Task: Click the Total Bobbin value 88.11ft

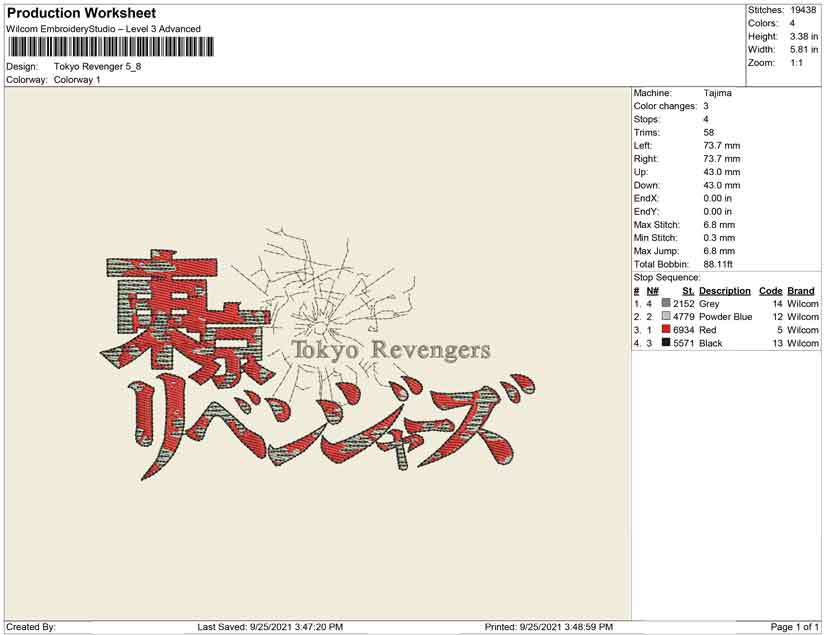Action: point(718,264)
